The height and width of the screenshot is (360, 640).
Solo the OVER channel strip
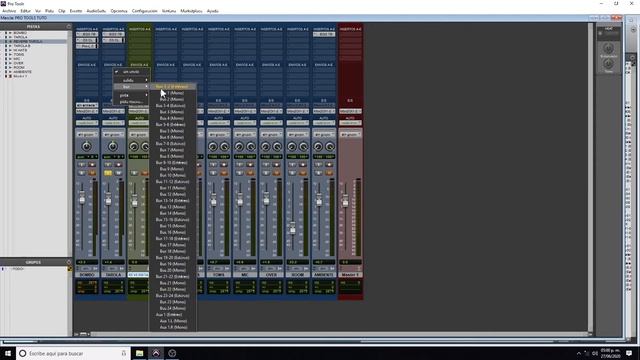click(266, 173)
